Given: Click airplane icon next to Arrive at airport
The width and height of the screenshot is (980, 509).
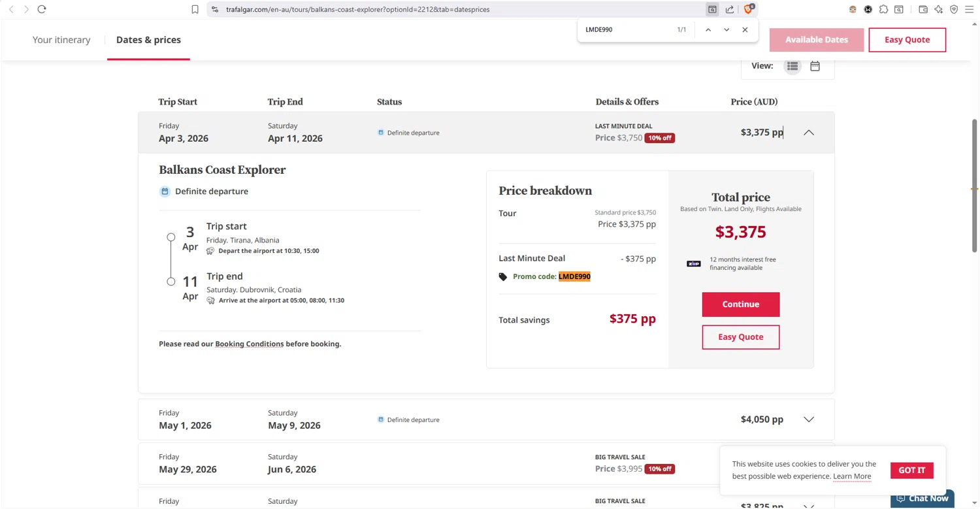Looking at the screenshot, I should (x=210, y=301).
